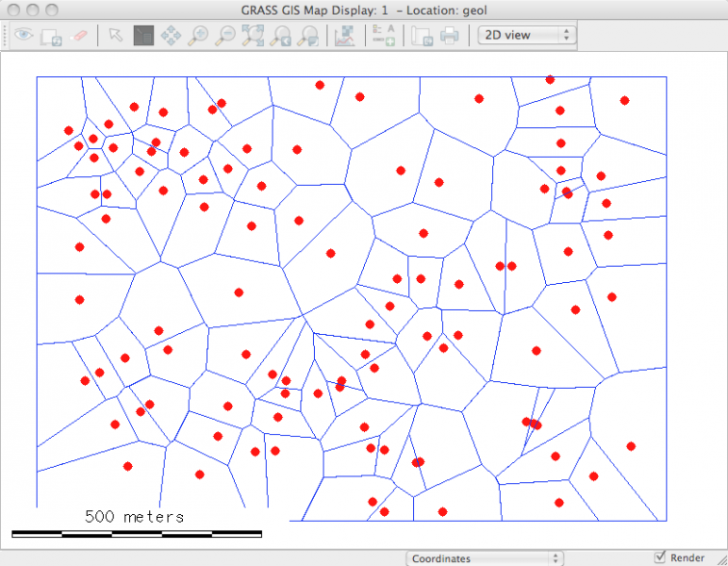Close the Map Display window

click(x=12, y=8)
